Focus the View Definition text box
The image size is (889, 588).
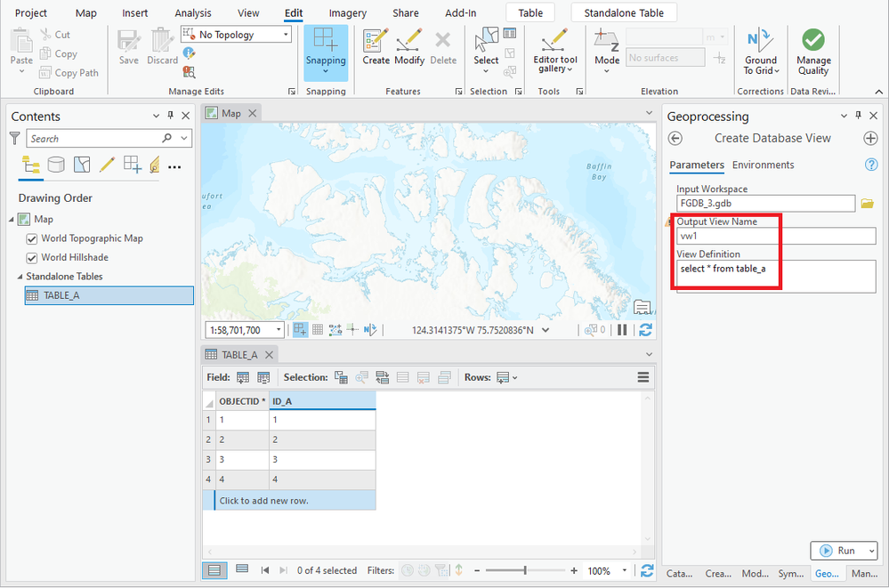[776, 277]
